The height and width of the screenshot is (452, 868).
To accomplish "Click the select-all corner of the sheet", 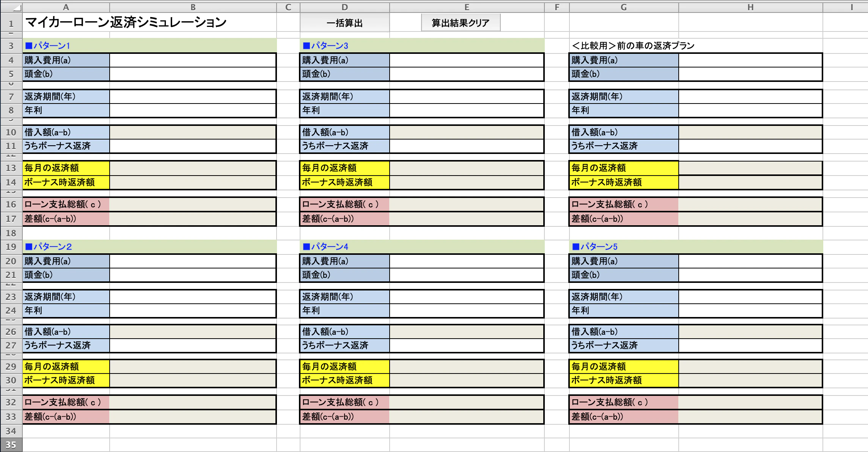I will [x=11, y=7].
